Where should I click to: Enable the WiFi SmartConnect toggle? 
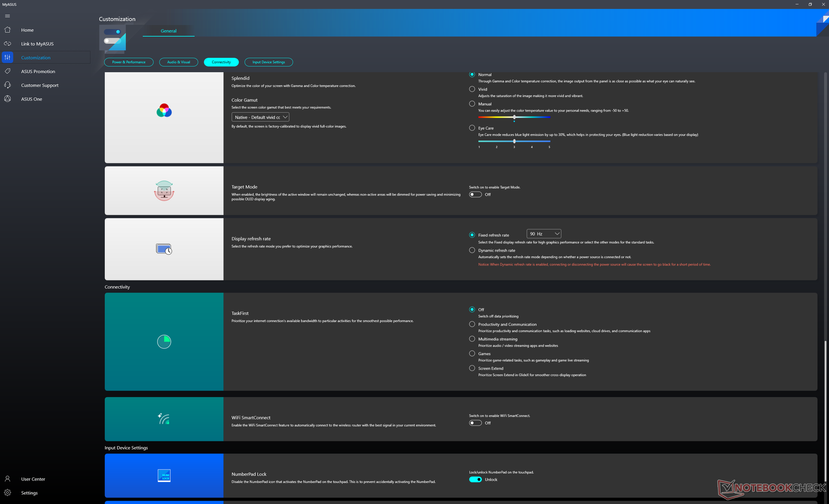click(x=475, y=423)
